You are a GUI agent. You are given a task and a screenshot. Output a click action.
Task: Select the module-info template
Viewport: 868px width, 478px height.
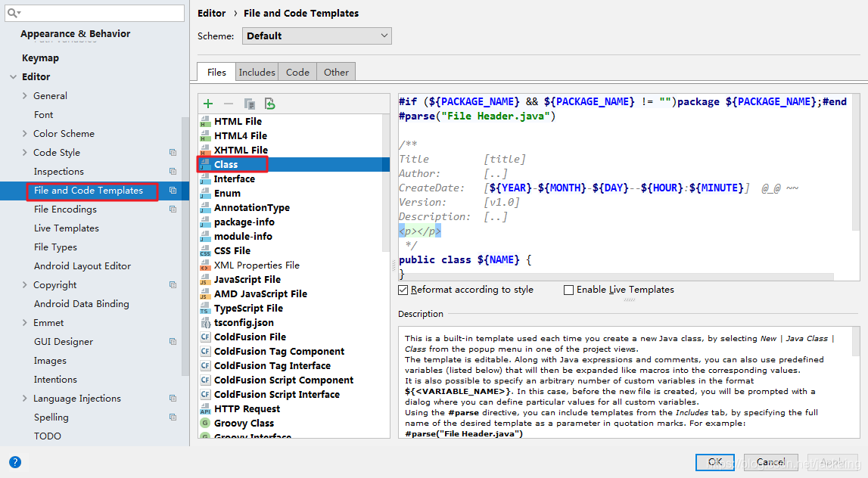[x=243, y=236]
